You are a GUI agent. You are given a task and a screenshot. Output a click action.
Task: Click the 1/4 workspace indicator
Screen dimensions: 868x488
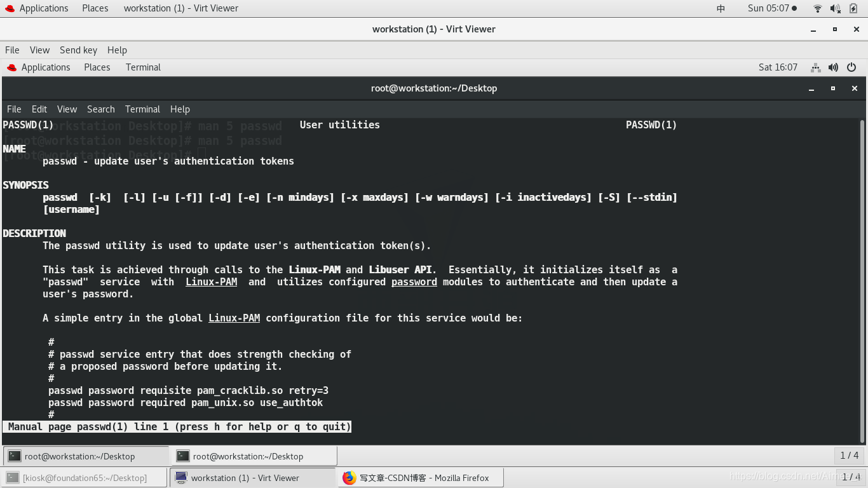coord(850,456)
